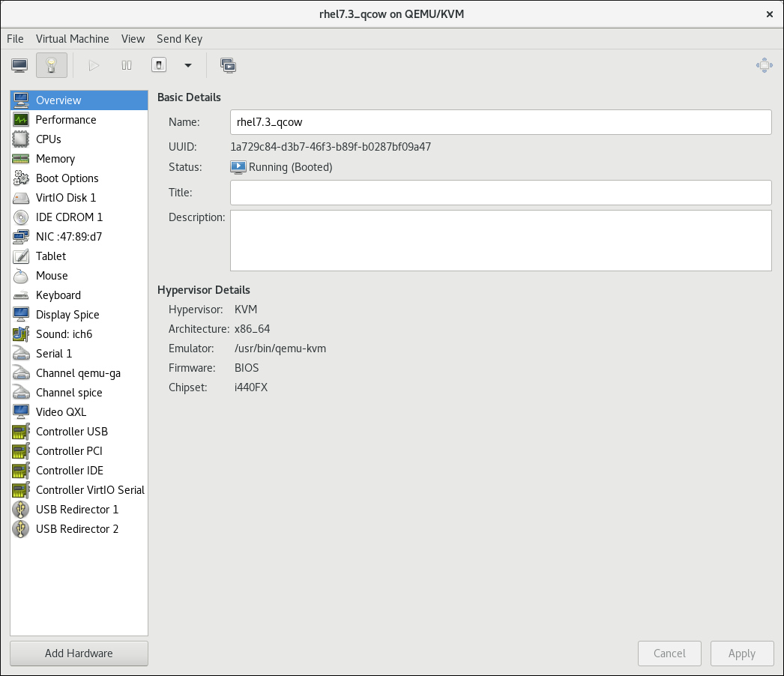The image size is (784, 676).
Task: Click the Add Hardware button
Action: click(79, 654)
